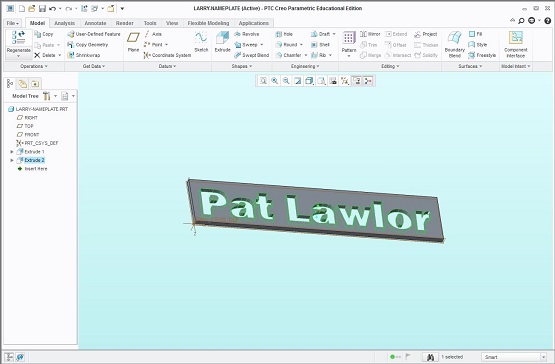Click the Regenerate icon
The height and width of the screenshot is (364, 555).
18,38
